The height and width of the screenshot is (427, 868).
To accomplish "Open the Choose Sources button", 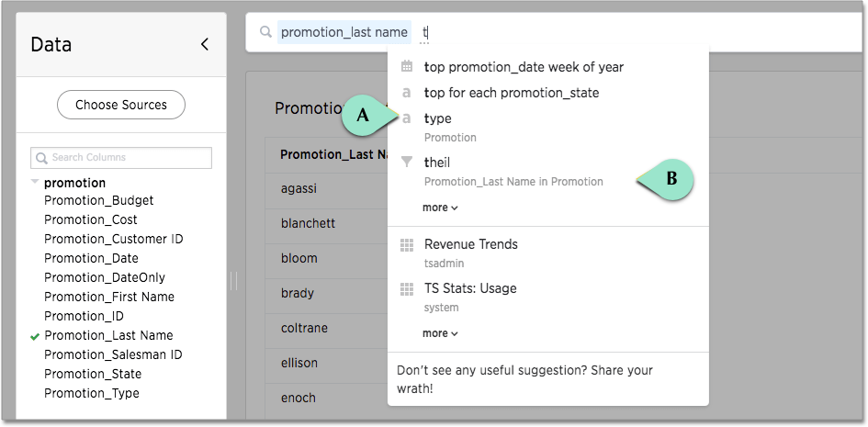I will pyautogui.click(x=121, y=105).
